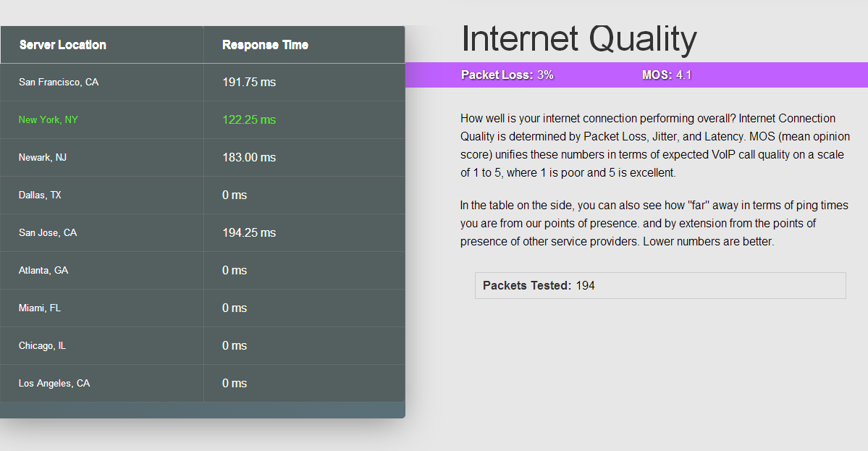Viewport: 868px width, 451px height.
Task: Click the Packet Loss 3% label
Action: (x=507, y=75)
